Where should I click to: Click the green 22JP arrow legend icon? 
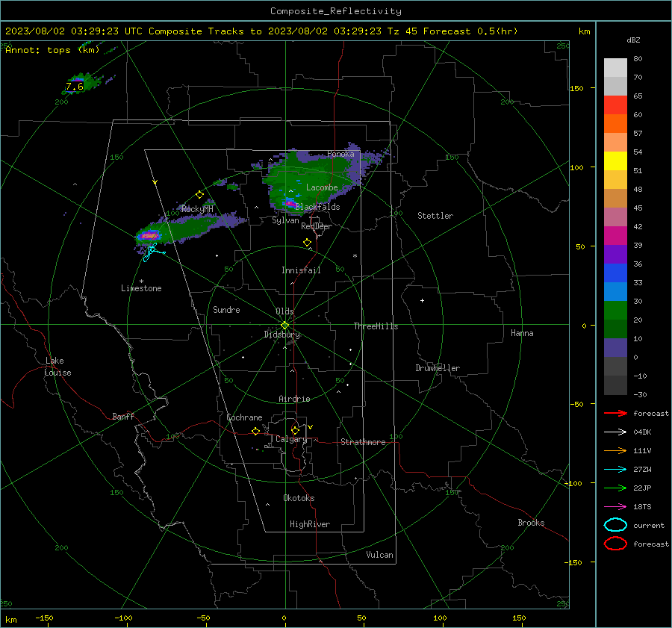tap(615, 488)
